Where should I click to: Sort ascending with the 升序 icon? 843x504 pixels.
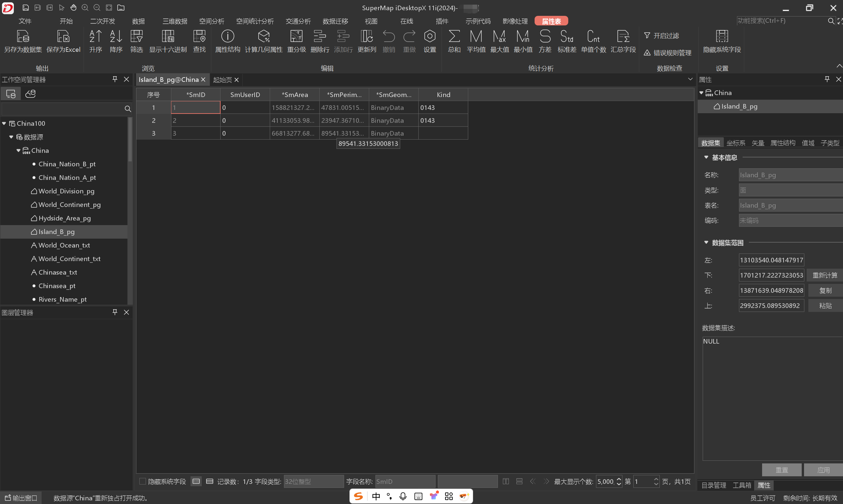(95, 36)
